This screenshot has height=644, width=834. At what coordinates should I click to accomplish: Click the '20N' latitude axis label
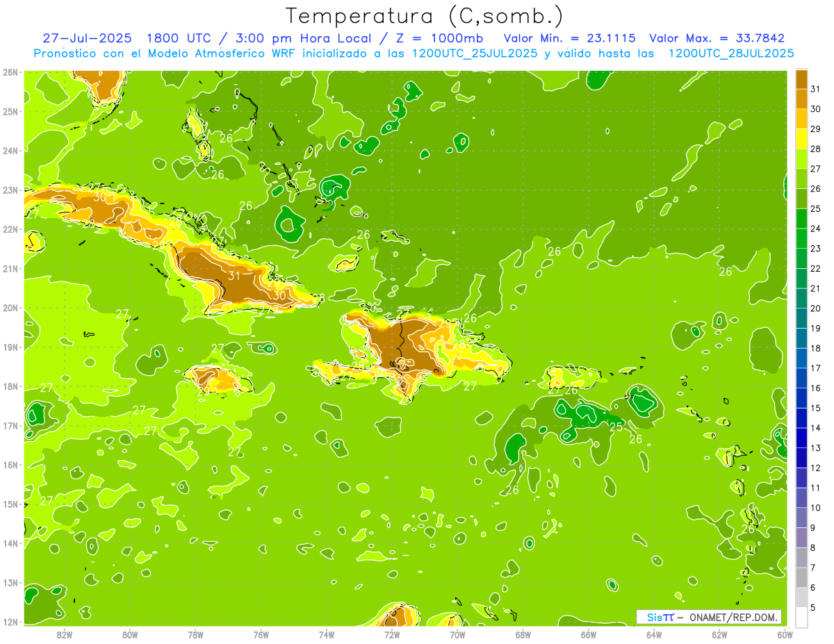coord(10,308)
